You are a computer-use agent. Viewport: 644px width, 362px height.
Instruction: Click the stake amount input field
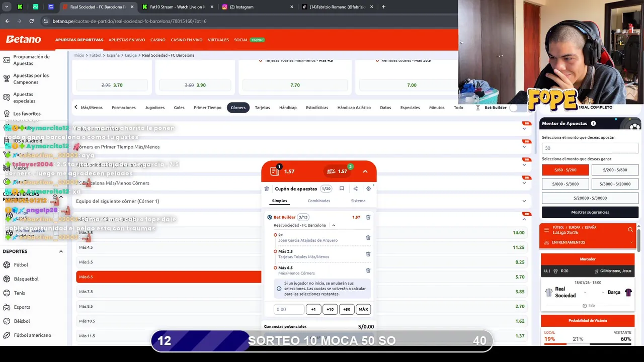(289, 309)
